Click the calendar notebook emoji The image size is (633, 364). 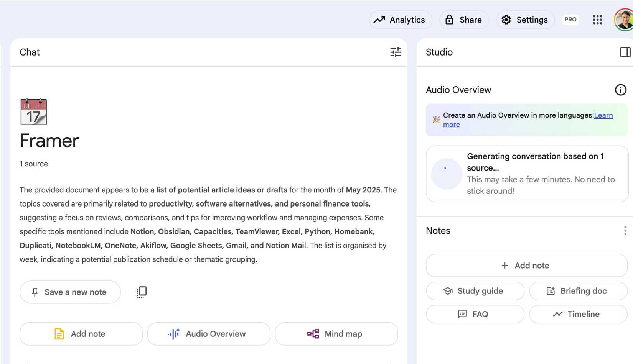[x=33, y=112]
